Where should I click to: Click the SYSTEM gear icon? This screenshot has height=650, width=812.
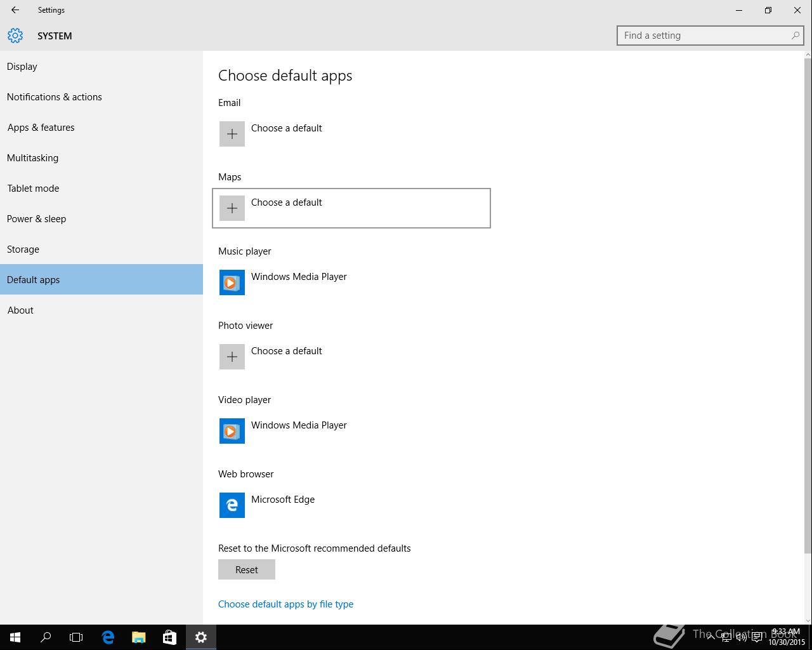pos(15,36)
